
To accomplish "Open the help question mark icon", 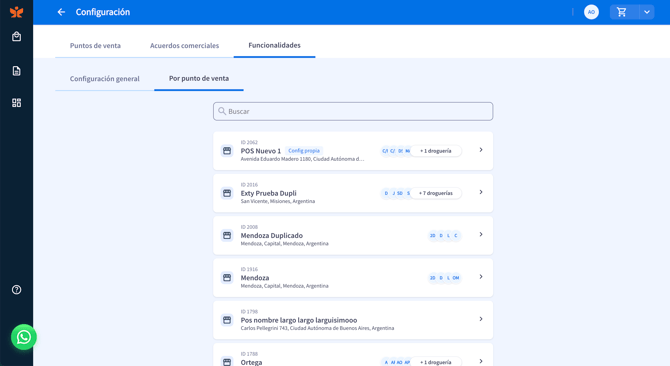I will coord(16,290).
